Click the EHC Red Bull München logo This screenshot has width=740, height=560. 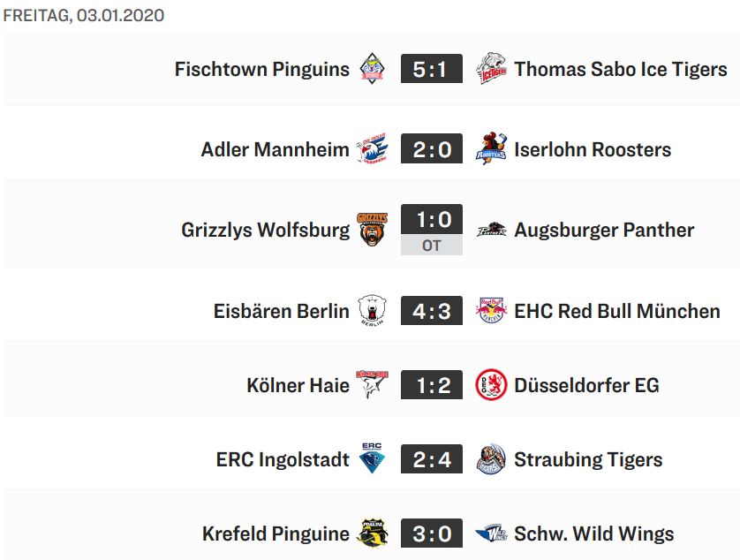(x=491, y=311)
